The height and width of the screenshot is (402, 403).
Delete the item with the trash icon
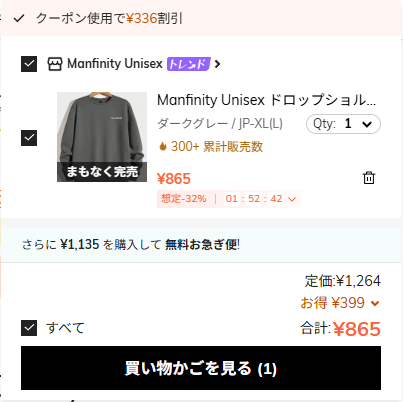(x=369, y=178)
